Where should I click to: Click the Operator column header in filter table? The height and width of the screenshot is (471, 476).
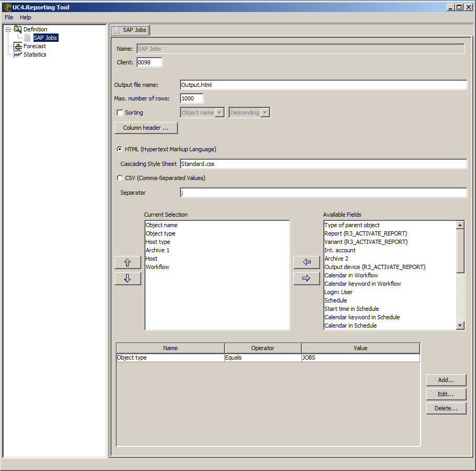(x=263, y=349)
